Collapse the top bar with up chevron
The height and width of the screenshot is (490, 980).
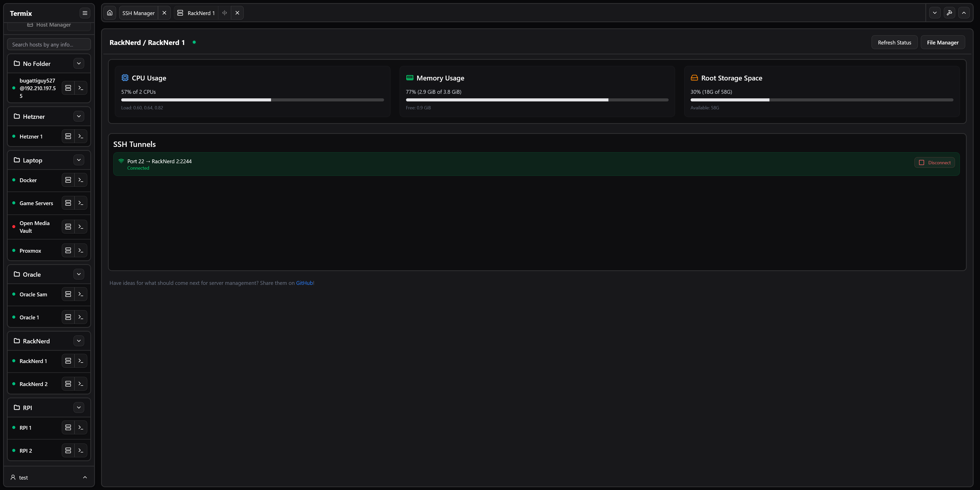(x=964, y=13)
